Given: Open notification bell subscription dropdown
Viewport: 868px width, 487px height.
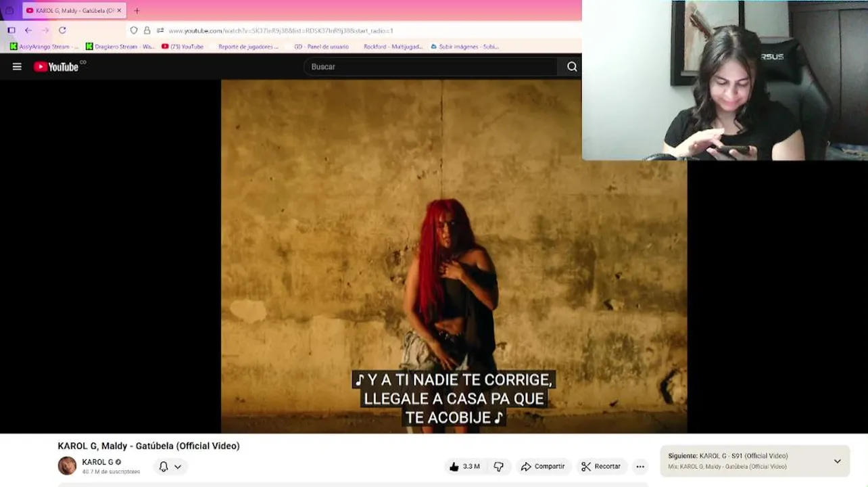Looking at the screenshot, I should point(170,466).
